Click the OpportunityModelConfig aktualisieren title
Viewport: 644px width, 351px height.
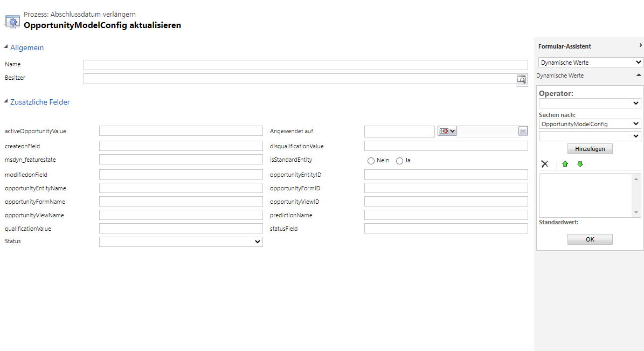click(x=102, y=25)
